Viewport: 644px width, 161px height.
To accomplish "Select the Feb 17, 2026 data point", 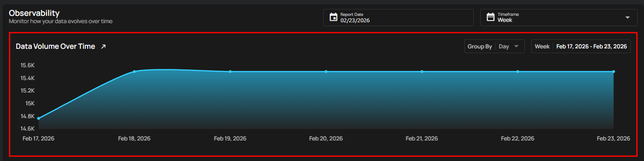I will tap(39, 119).
